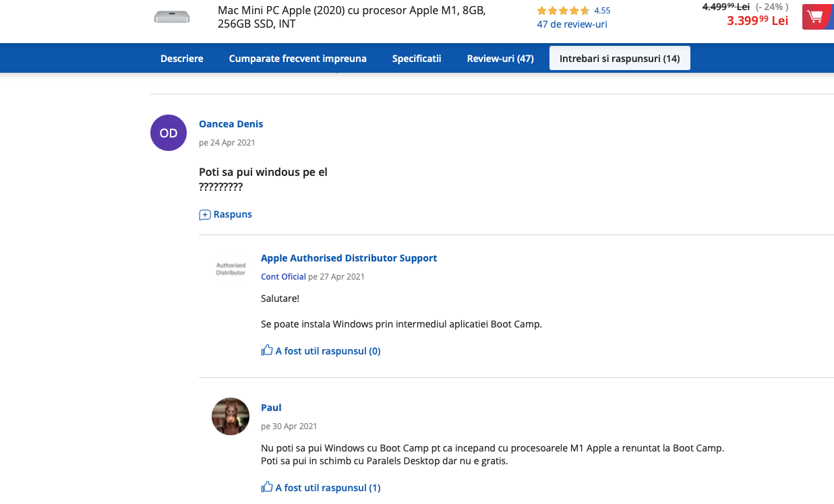Screen dimensions: 834x504
Task: Open the Mac Mini product thumbnail image
Action: pyautogui.click(x=172, y=17)
